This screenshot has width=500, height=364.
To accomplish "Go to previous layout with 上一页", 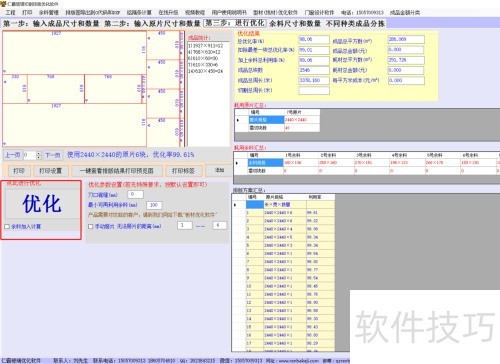I will pyautogui.click(x=13, y=155).
